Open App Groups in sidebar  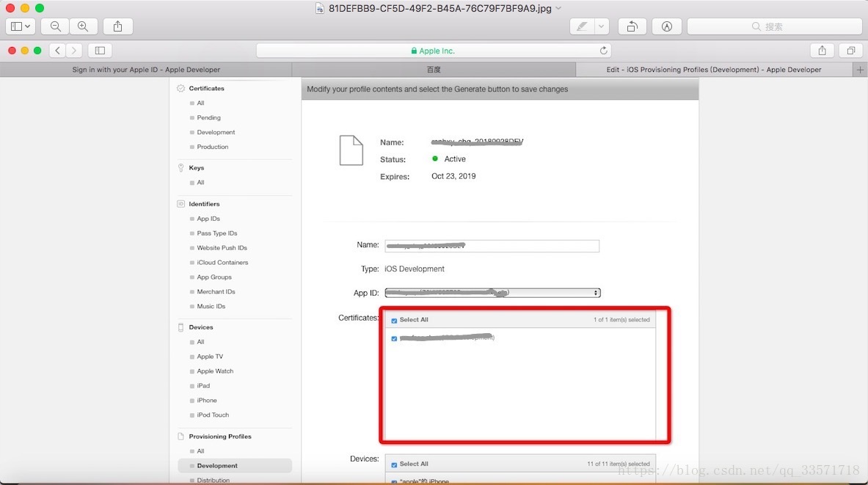click(x=214, y=277)
